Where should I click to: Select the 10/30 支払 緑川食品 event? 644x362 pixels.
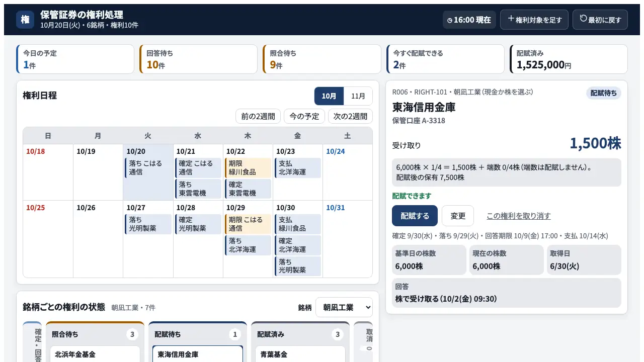click(298, 224)
